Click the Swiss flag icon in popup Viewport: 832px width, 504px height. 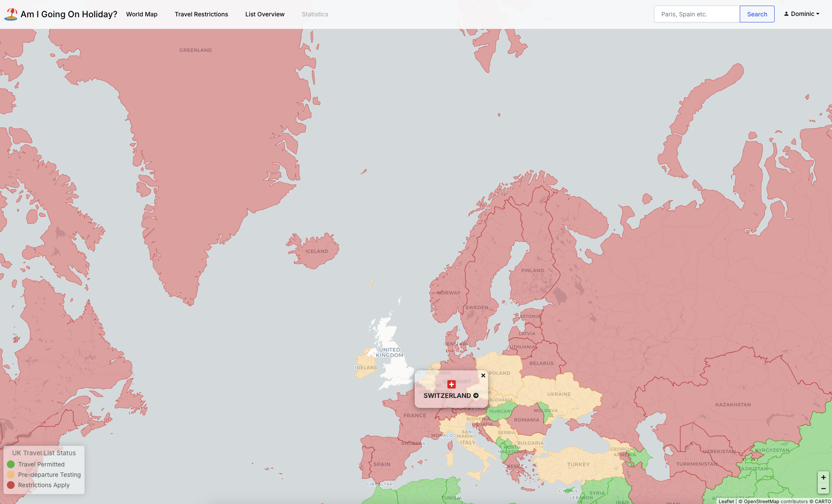click(451, 384)
